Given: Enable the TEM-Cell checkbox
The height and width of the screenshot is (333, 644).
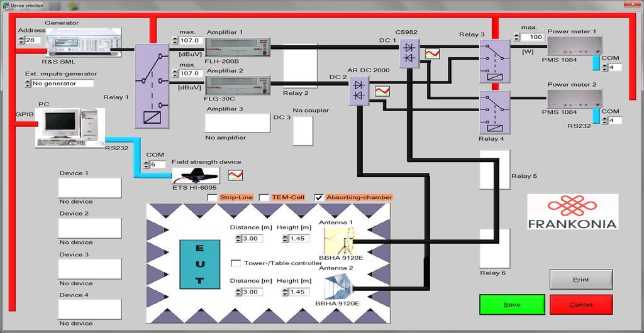Looking at the screenshot, I should 265,198.
